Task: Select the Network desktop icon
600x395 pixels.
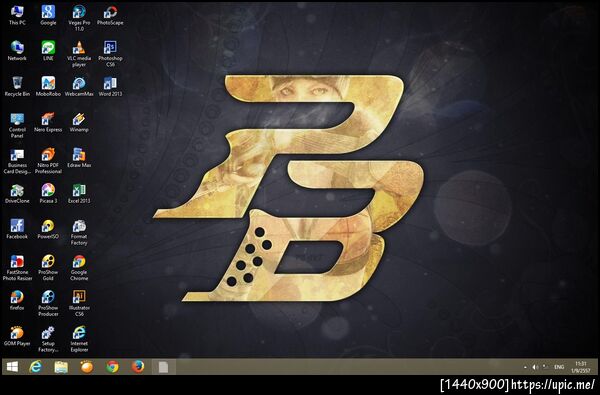Action: (x=17, y=51)
